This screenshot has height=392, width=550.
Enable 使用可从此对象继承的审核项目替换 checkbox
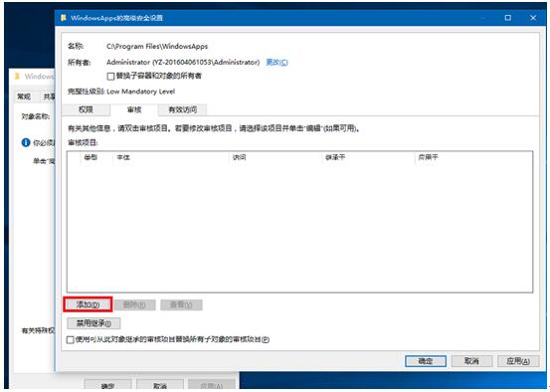coord(71,339)
